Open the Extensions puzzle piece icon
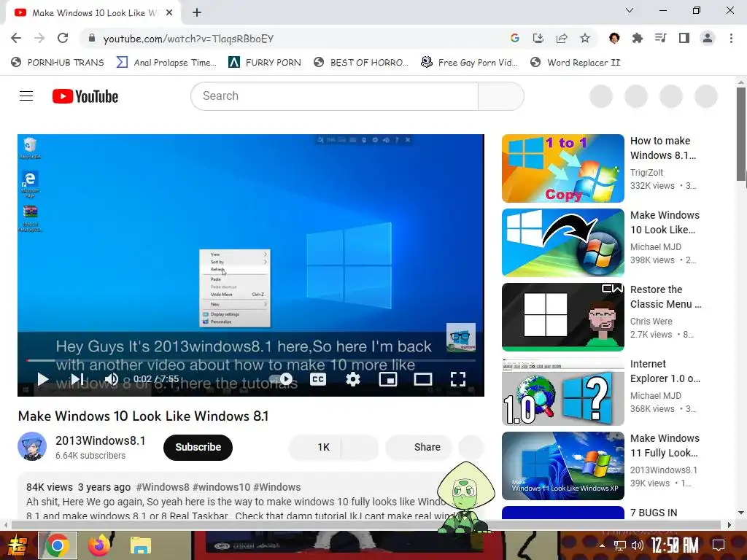Image resolution: width=747 pixels, height=560 pixels. pos(638,39)
